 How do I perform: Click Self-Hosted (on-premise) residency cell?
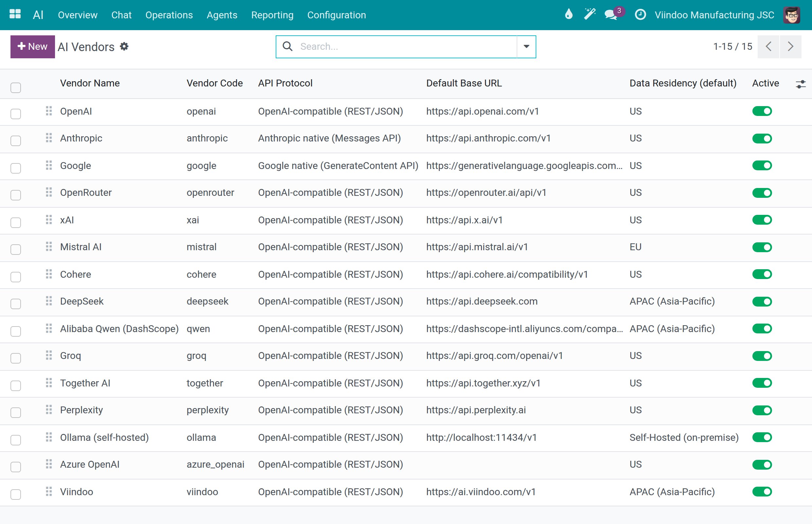(684, 437)
